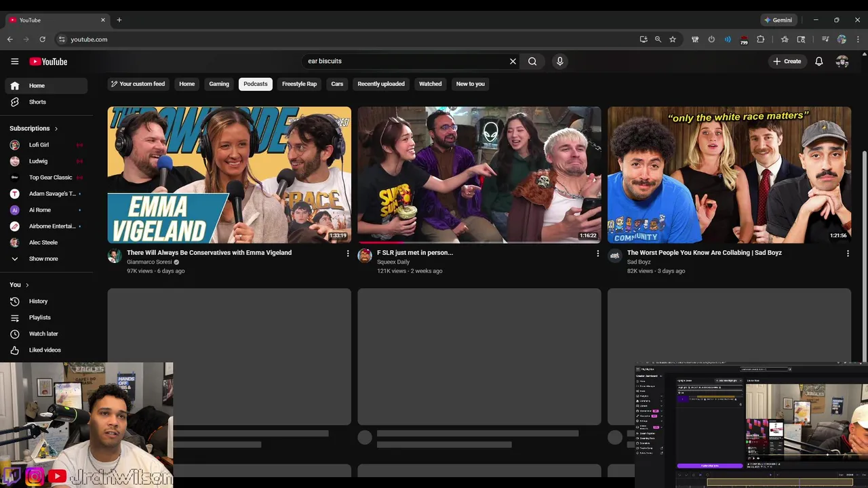Select the Watched filter chip
The width and height of the screenshot is (868, 488).
click(430, 84)
